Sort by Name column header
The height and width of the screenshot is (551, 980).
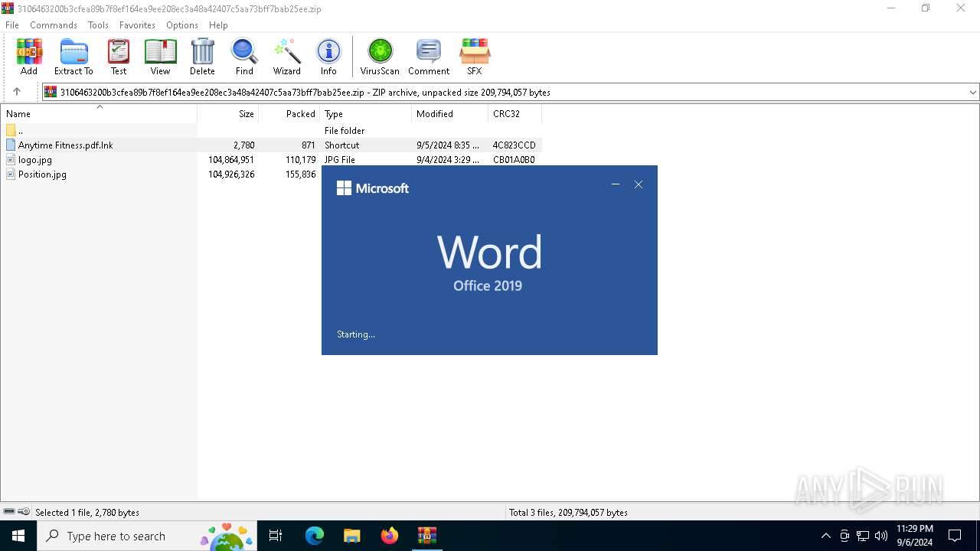point(98,113)
